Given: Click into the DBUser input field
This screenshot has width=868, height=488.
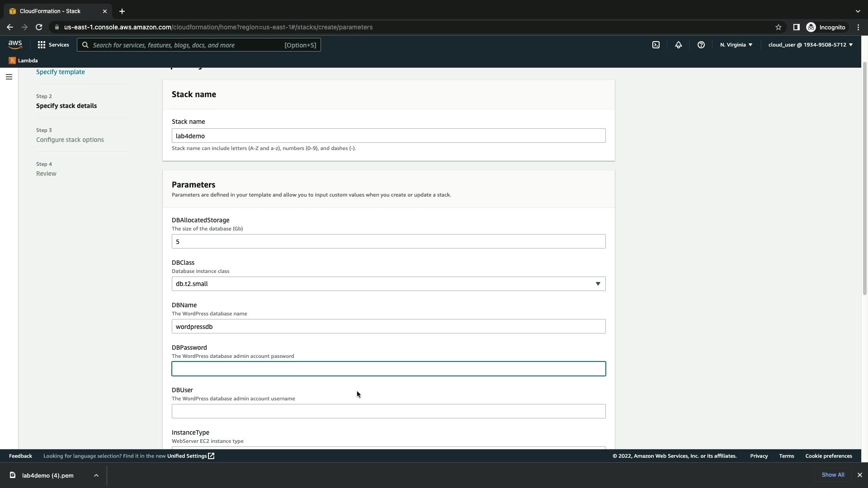Looking at the screenshot, I should pos(388,411).
